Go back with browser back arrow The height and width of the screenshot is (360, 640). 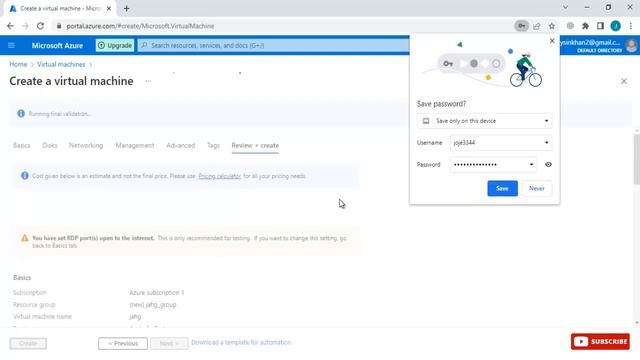[x=10, y=26]
